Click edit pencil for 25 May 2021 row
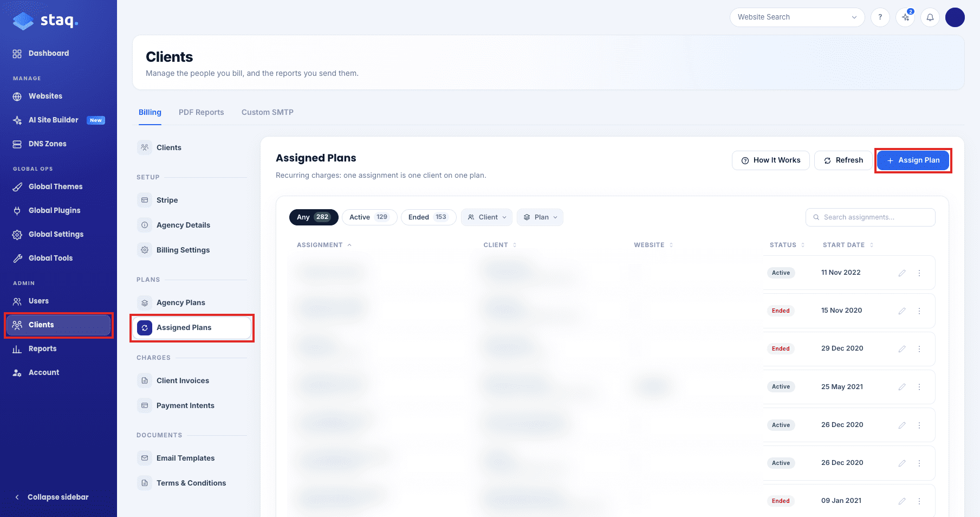The image size is (980, 517). [x=902, y=387]
